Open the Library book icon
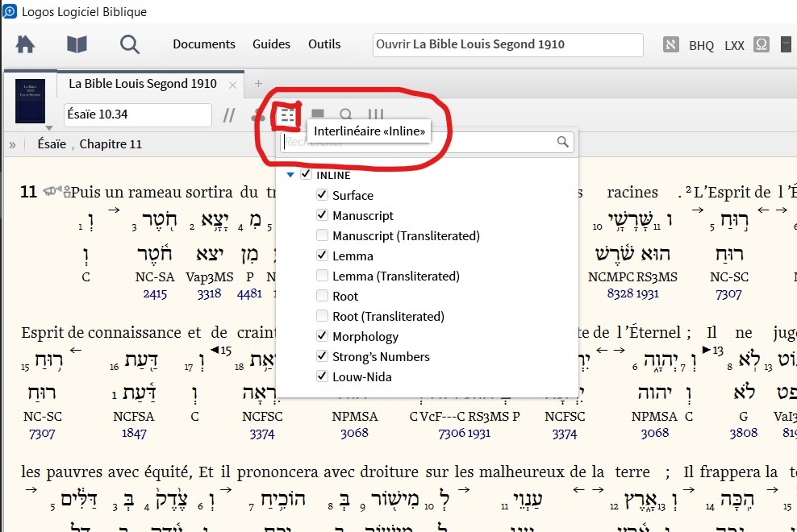Image resolution: width=797 pixels, height=532 pixels. (x=77, y=44)
